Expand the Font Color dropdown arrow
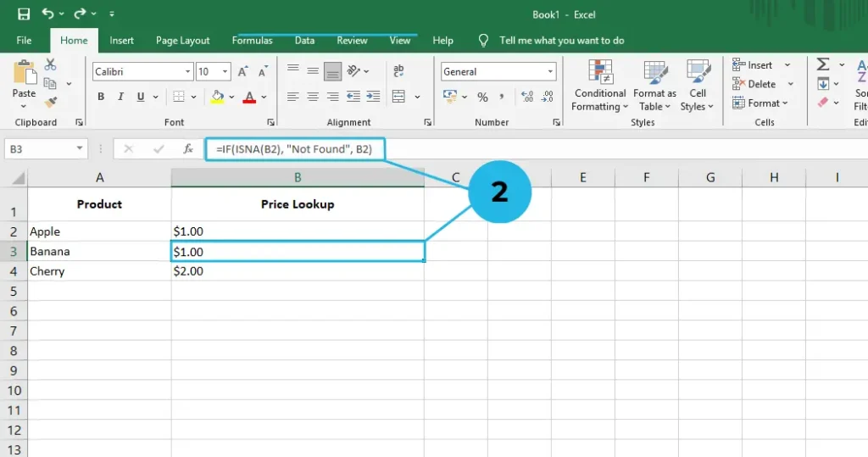 coord(264,97)
